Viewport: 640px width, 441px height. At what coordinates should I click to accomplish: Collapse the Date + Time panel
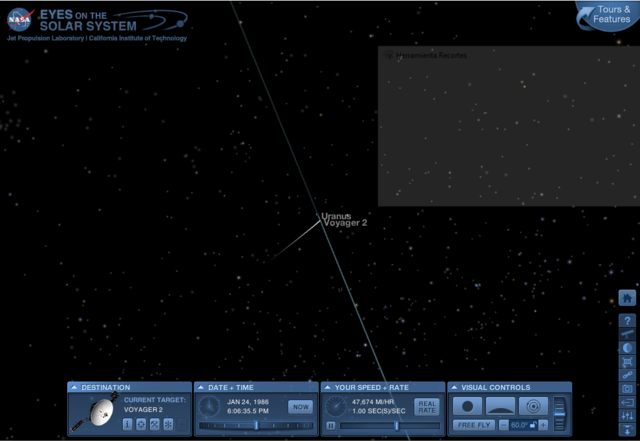[x=200, y=387]
